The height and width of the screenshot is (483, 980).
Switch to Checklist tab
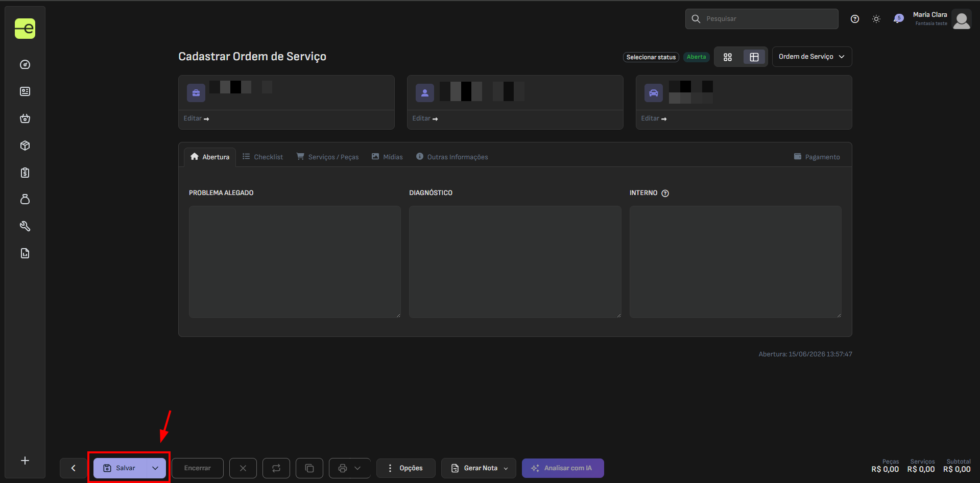(x=262, y=157)
